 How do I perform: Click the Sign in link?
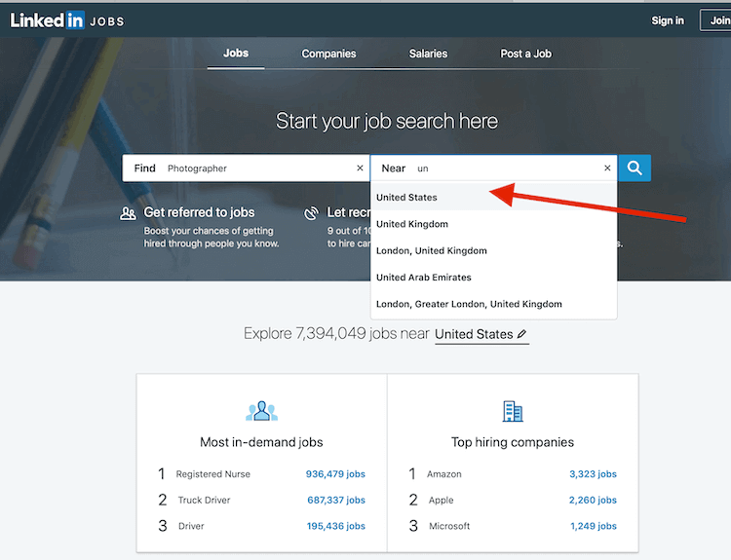point(668,20)
